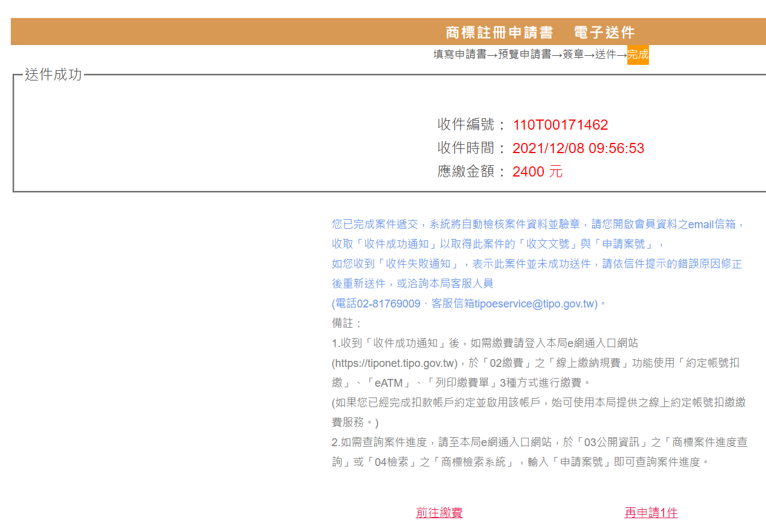Select the receipt time 2021/12/08 09:56:53
The image size is (766, 532).
click(578, 148)
